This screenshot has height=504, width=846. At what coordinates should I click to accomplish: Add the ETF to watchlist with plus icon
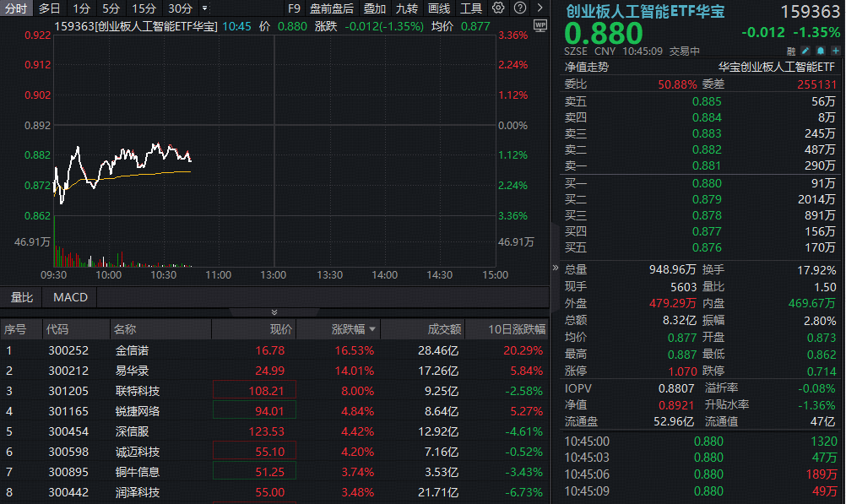(835, 51)
